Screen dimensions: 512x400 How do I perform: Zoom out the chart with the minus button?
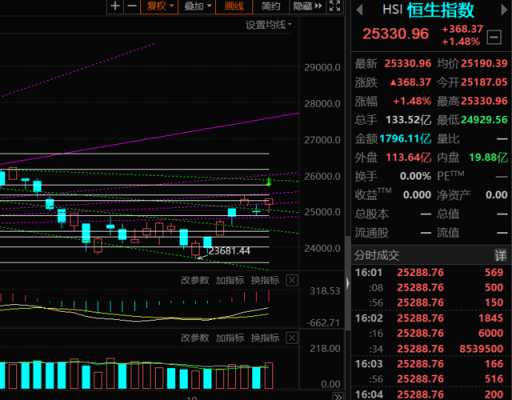(132, 6)
